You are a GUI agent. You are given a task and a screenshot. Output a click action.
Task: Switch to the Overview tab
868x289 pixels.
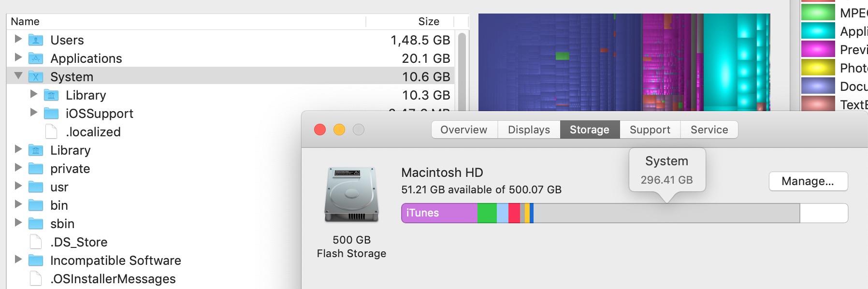coord(464,130)
